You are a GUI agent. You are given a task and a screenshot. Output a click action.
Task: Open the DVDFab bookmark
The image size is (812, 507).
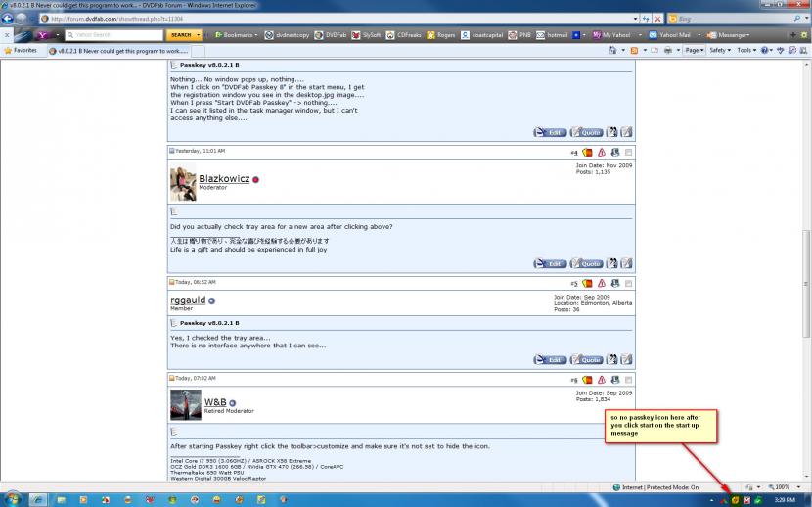point(331,35)
